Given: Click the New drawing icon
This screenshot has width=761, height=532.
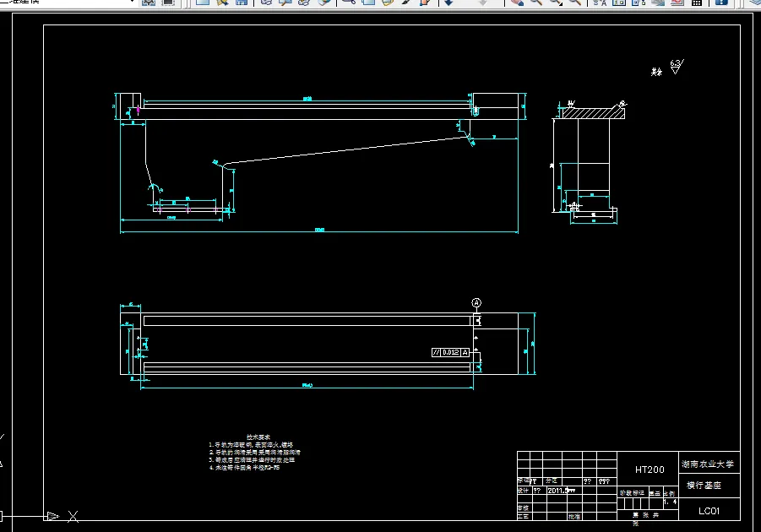Looking at the screenshot, I should point(203,3).
